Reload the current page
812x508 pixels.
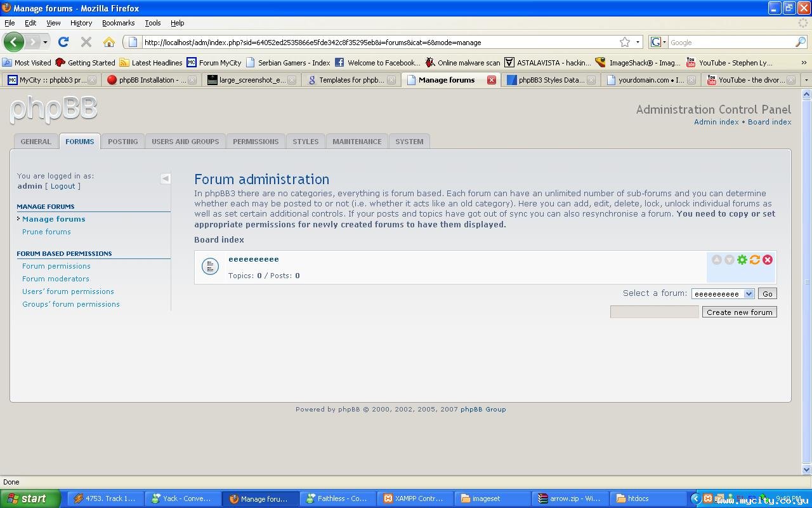pos(63,42)
